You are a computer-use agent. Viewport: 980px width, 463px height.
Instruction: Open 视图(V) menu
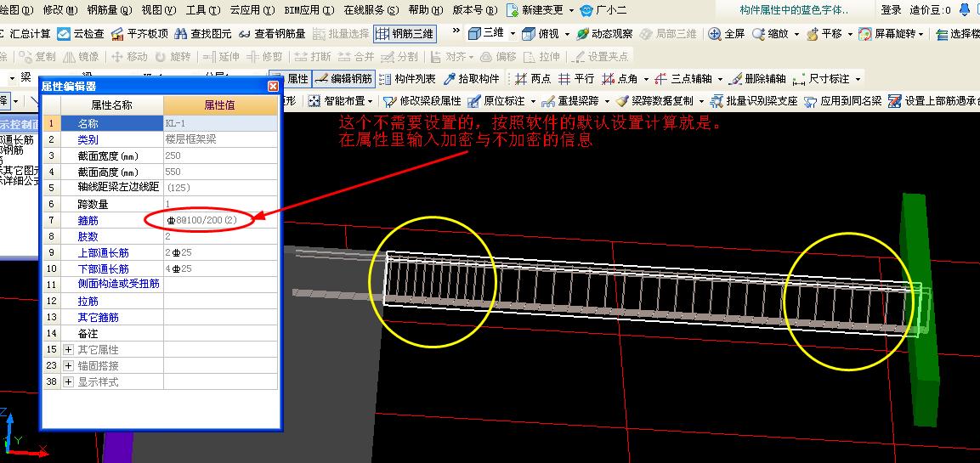(159, 10)
